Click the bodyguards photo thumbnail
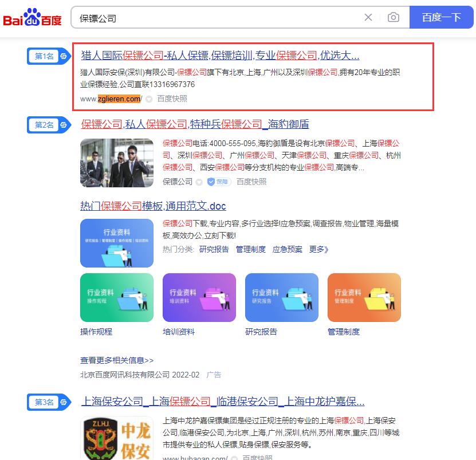The width and height of the screenshot is (476, 460). 117,163
